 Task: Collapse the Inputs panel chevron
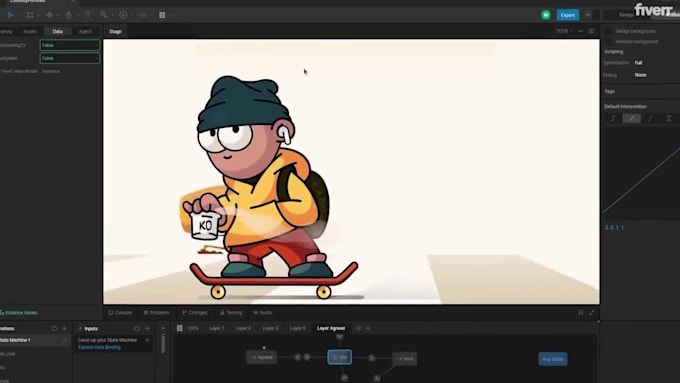[80, 328]
